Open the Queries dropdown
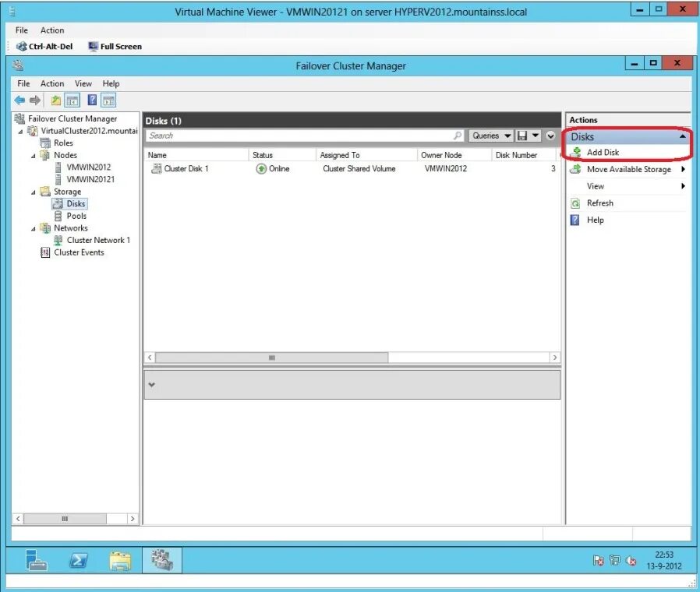Viewport: 700px width, 592px height. pyautogui.click(x=491, y=136)
